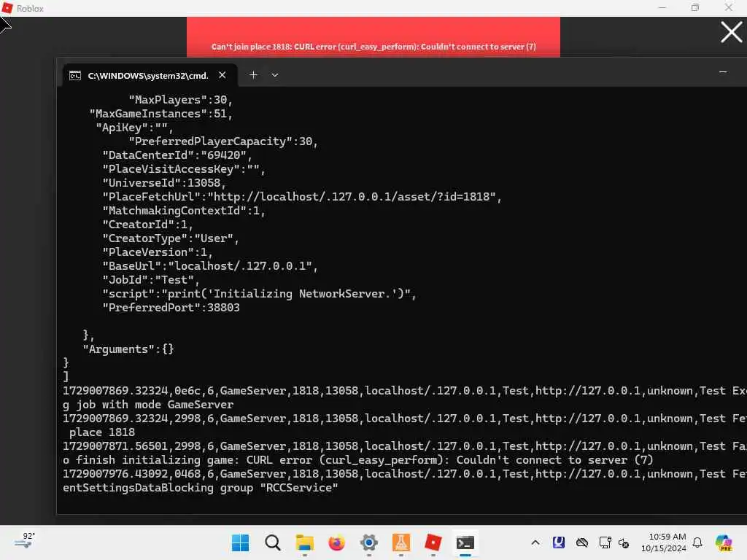Click the Roblox logo in the title bar
The image size is (747, 560).
pyautogui.click(x=7, y=8)
